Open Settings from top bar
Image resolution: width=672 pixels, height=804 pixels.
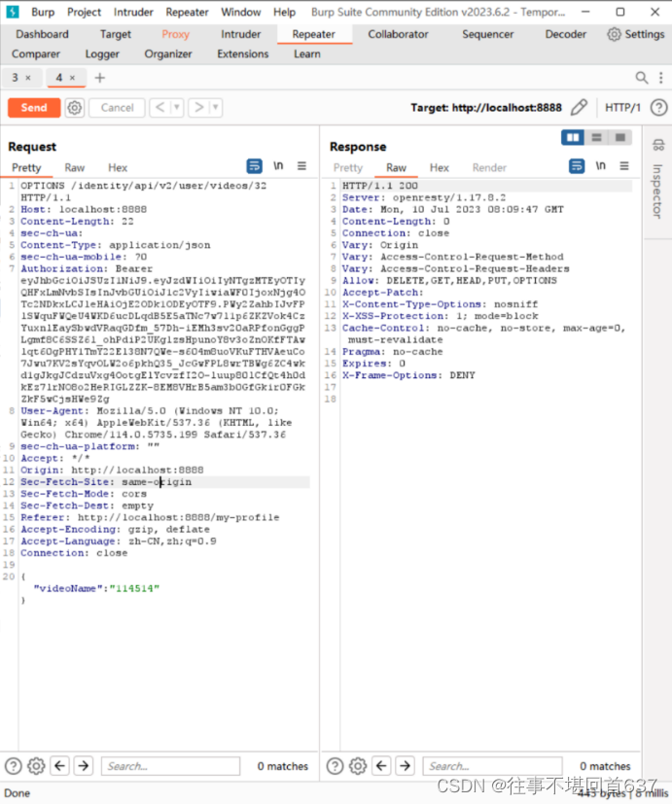[x=636, y=34]
